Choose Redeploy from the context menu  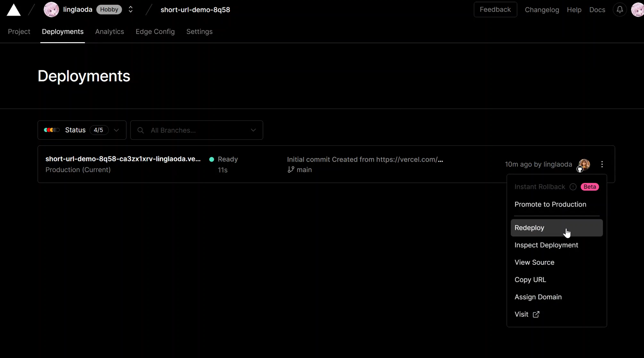pyautogui.click(x=557, y=228)
